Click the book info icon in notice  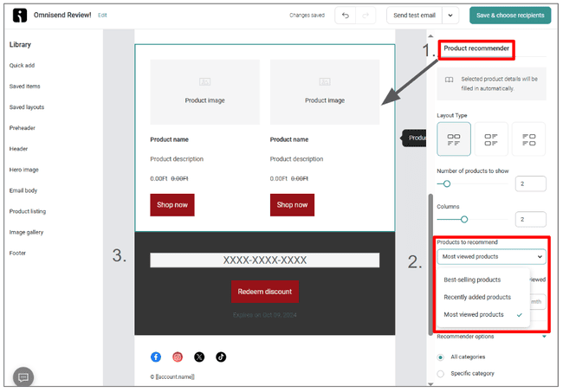[449, 80]
